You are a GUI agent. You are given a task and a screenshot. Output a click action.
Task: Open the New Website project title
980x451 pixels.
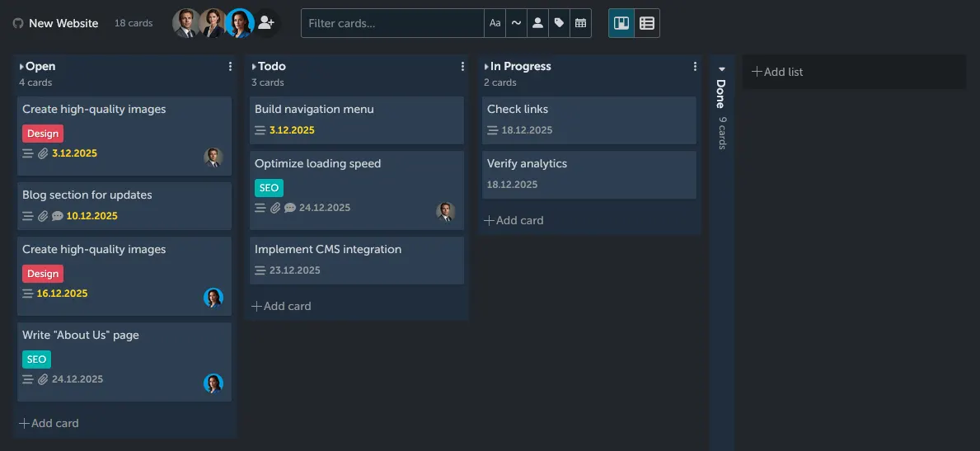63,24
